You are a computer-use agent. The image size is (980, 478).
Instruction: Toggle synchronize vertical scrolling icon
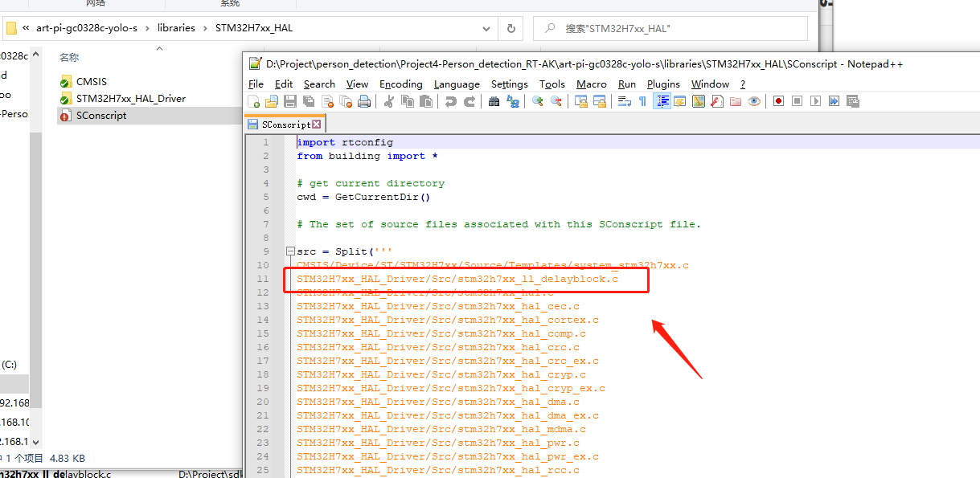[x=580, y=101]
